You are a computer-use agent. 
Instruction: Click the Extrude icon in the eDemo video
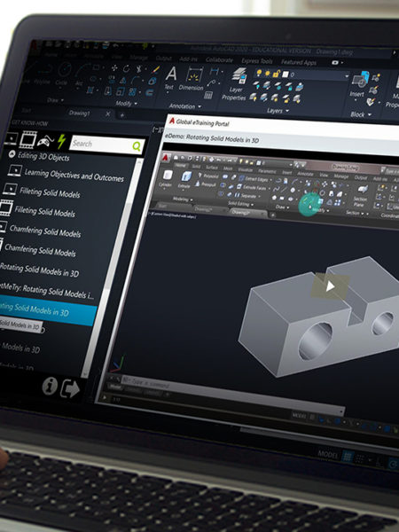186,176
